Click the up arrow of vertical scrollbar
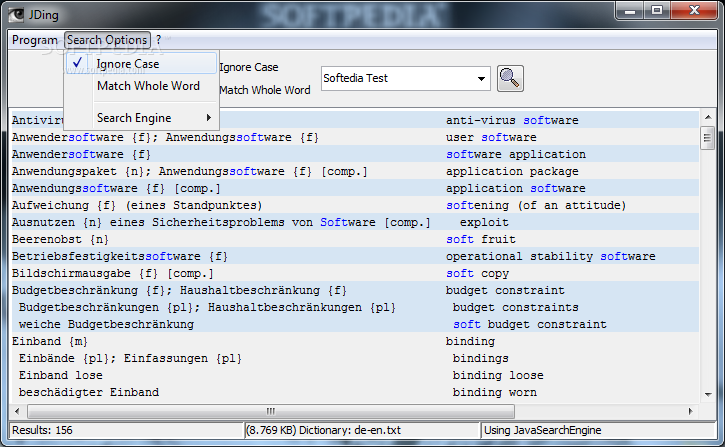Viewport: 725px width, 447px height. 707,117
